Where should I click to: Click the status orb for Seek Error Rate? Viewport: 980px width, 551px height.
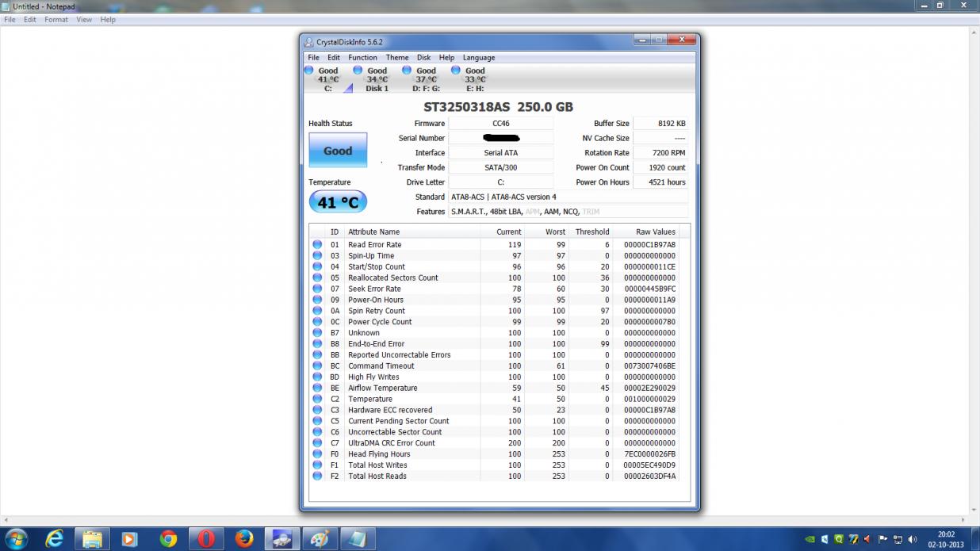click(317, 289)
